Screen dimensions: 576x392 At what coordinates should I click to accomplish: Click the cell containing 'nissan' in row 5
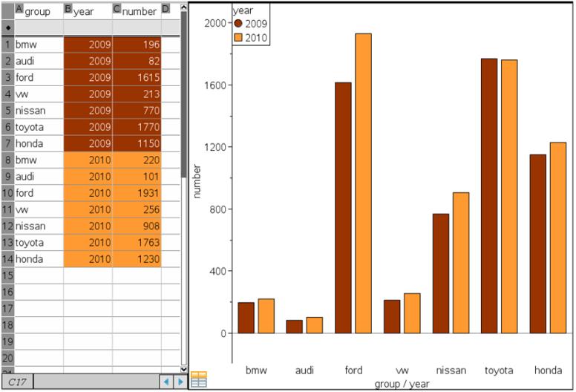pyautogui.click(x=39, y=111)
